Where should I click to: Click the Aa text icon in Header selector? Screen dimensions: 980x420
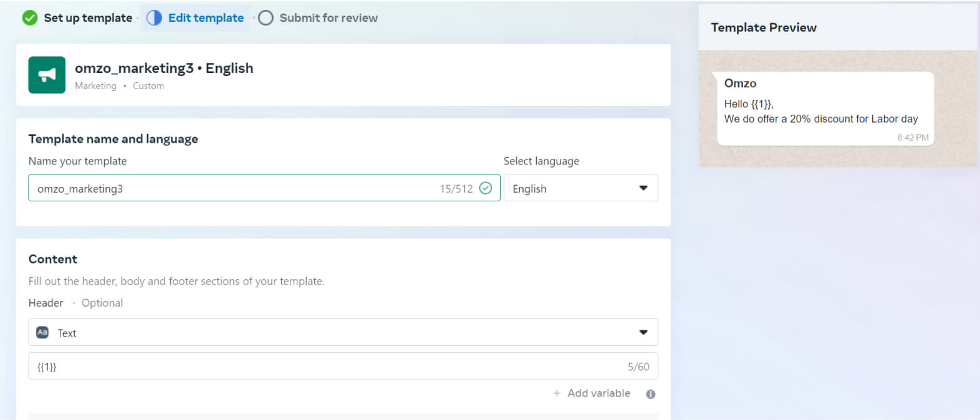tap(42, 333)
